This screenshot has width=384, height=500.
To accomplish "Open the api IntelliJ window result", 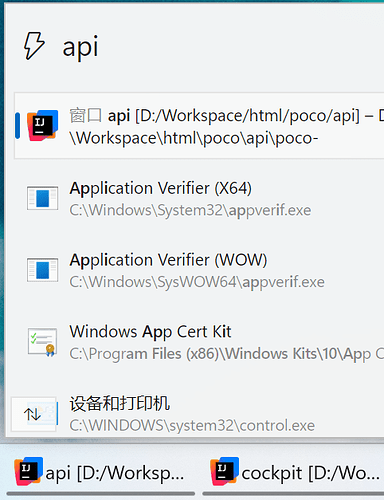I will click(x=199, y=126).
